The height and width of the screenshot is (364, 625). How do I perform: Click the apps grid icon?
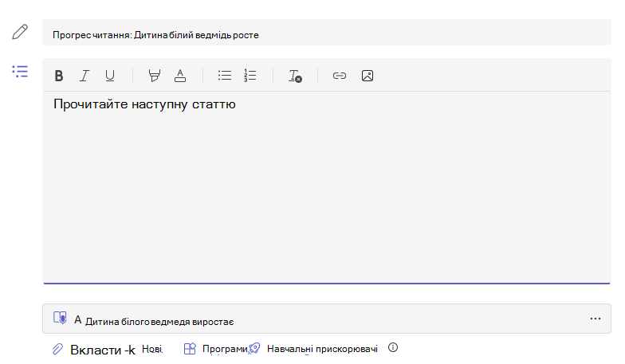(190, 349)
